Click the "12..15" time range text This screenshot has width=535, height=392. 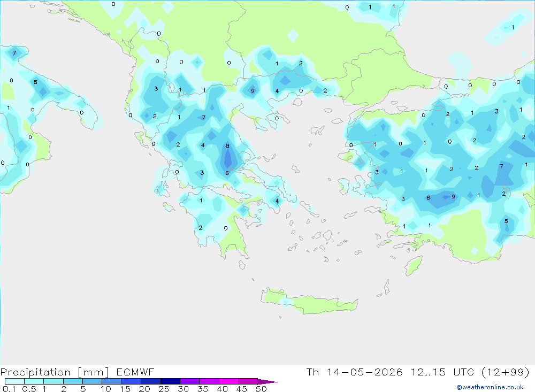point(428,372)
